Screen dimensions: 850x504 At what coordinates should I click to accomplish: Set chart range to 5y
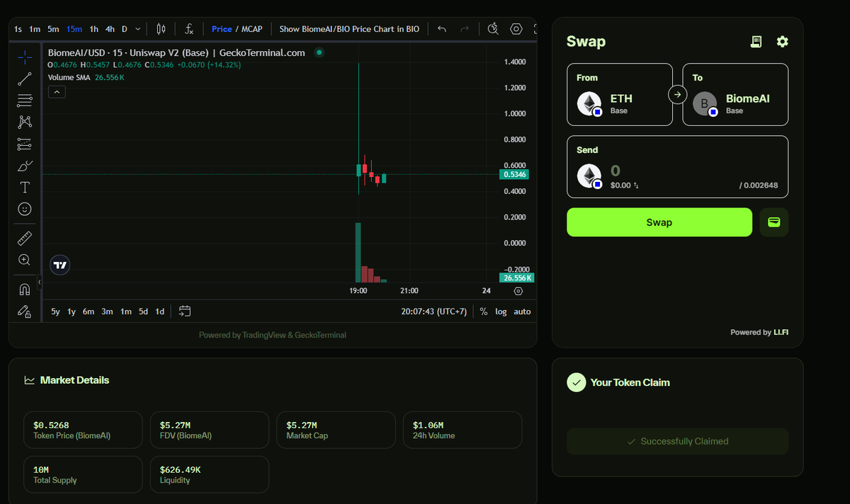(x=55, y=311)
